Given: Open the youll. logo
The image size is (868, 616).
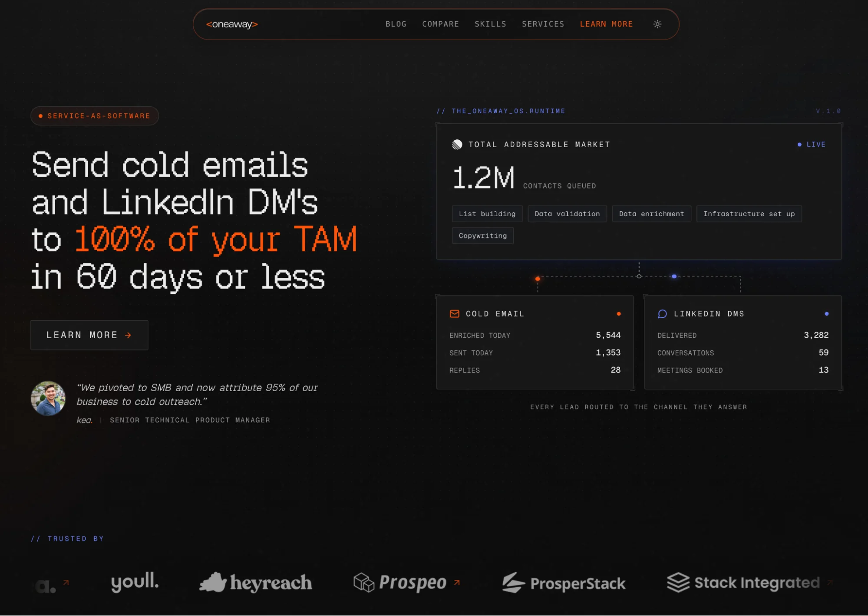Looking at the screenshot, I should coord(135,582).
